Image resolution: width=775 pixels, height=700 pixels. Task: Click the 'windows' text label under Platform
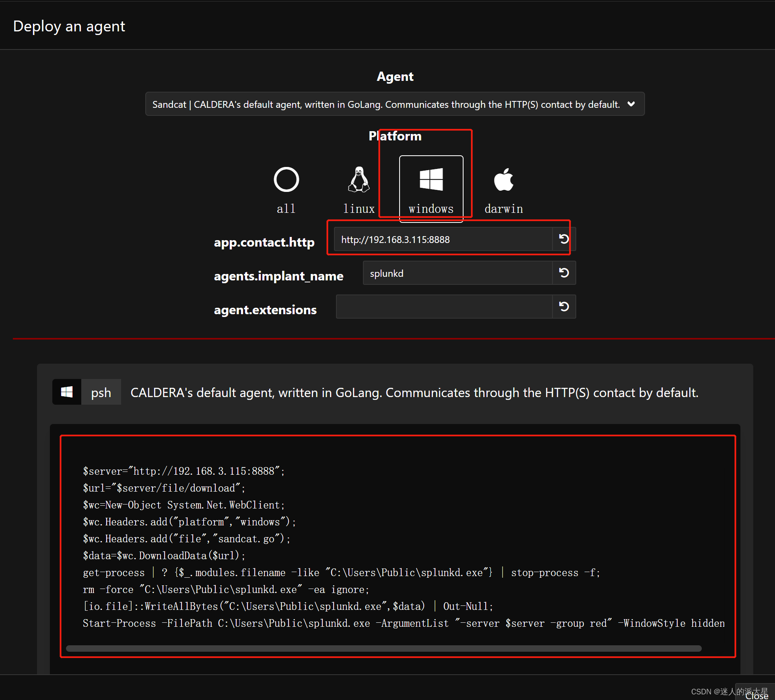(431, 209)
